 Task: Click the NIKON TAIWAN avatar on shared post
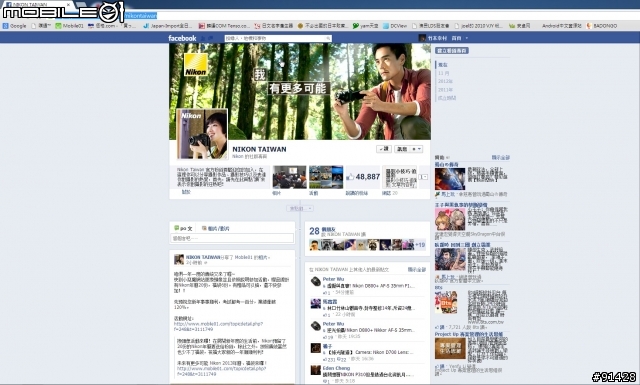pyautogui.click(x=179, y=259)
